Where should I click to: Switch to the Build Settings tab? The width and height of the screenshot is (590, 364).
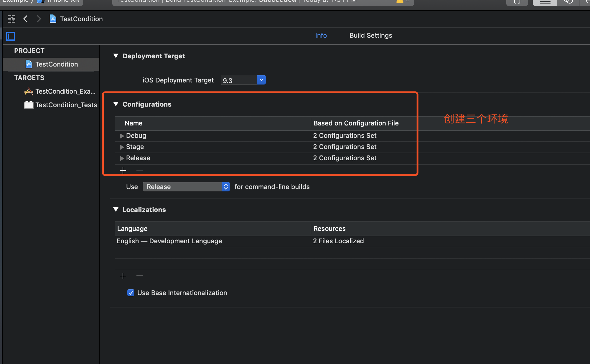pyautogui.click(x=370, y=35)
